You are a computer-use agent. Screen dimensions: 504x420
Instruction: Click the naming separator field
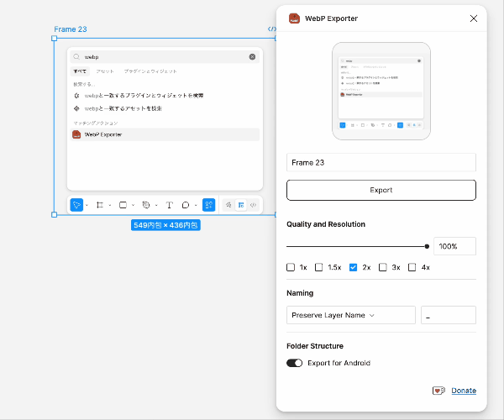(449, 315)
